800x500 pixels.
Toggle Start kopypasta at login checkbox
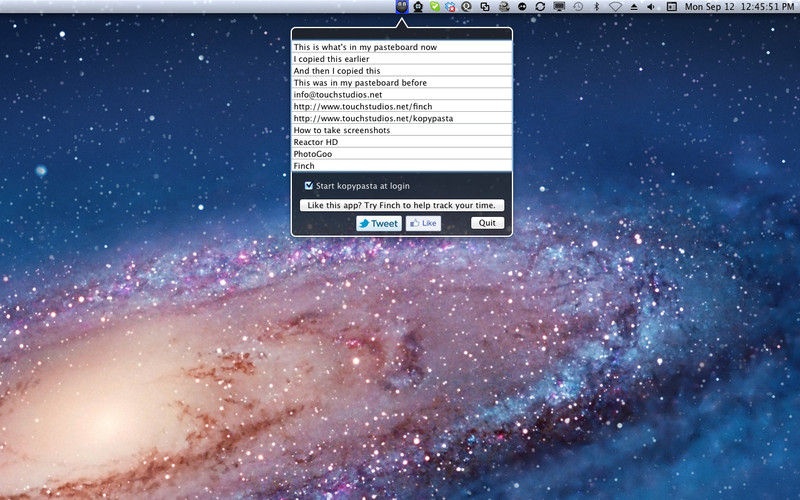309,186
